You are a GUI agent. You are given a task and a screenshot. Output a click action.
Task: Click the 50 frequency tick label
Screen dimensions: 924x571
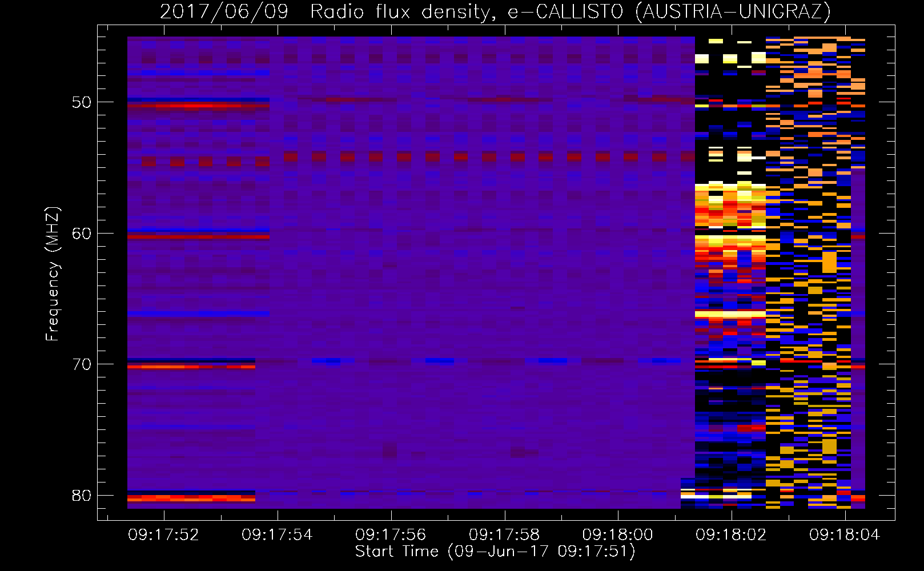pyautogui.click(x=82, y=103)
